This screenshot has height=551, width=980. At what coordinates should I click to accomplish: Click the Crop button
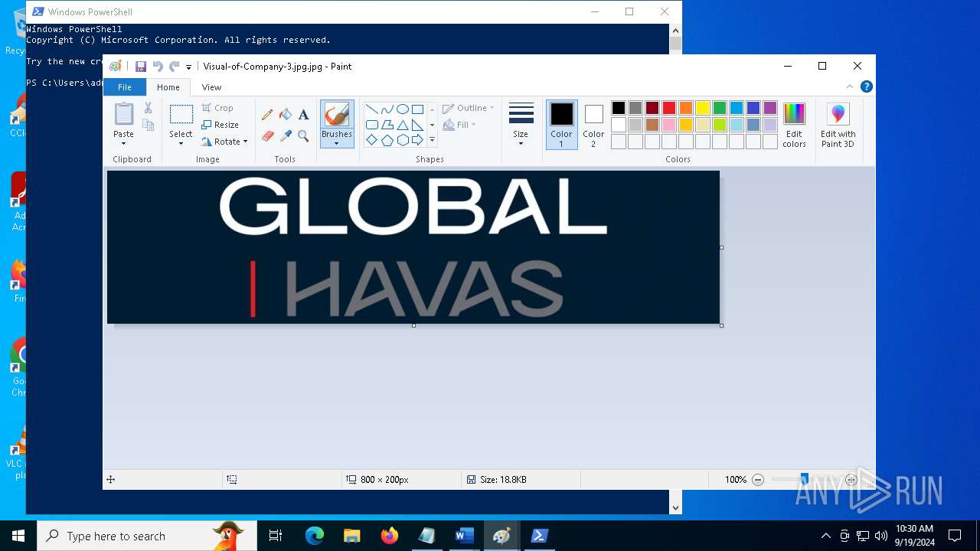(217, 108)
